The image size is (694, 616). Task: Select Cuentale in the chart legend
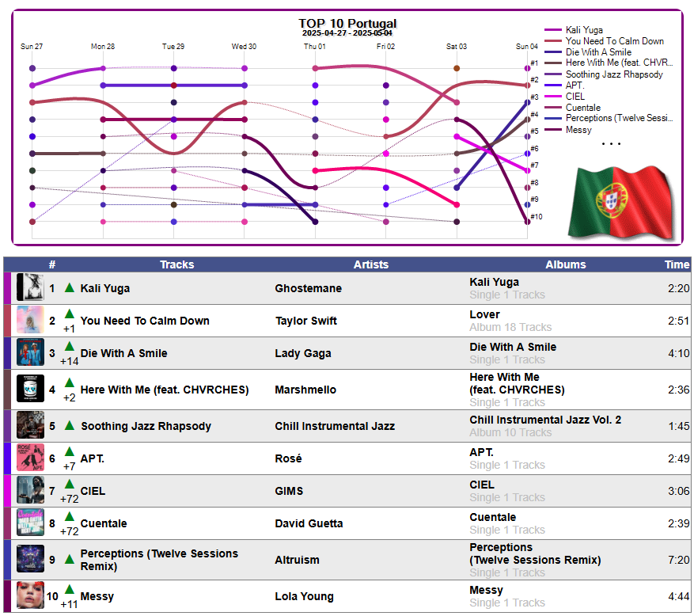pyautogui.click(x=583, y=107)
